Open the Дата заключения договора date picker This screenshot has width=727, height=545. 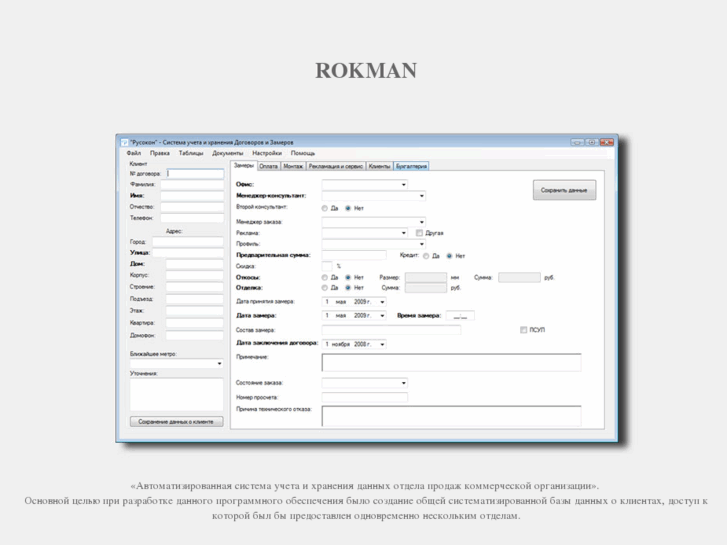tap(382, 344)
